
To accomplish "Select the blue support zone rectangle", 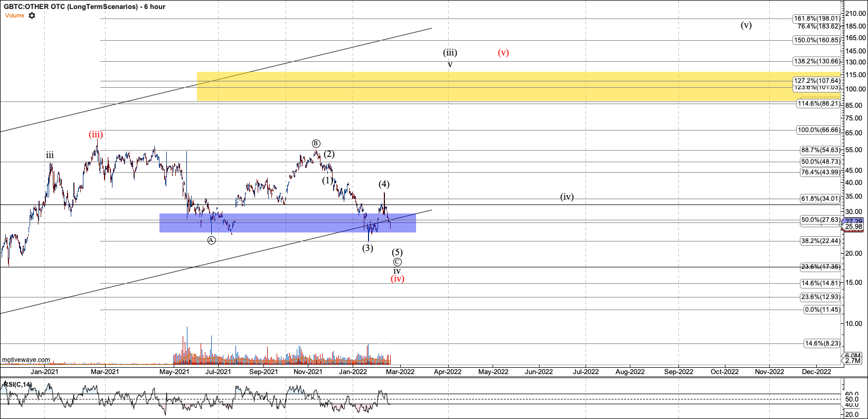I will pos(288,223).
